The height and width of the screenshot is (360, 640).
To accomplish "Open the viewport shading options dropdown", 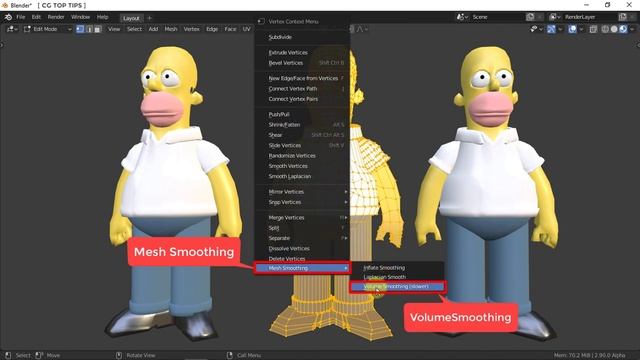I will coord(632,29).
